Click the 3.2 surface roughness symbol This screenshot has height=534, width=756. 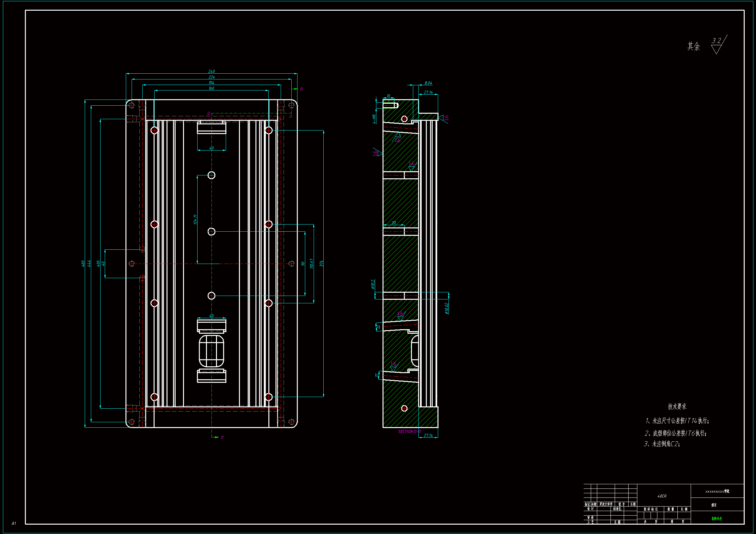[x=718, y=44]
